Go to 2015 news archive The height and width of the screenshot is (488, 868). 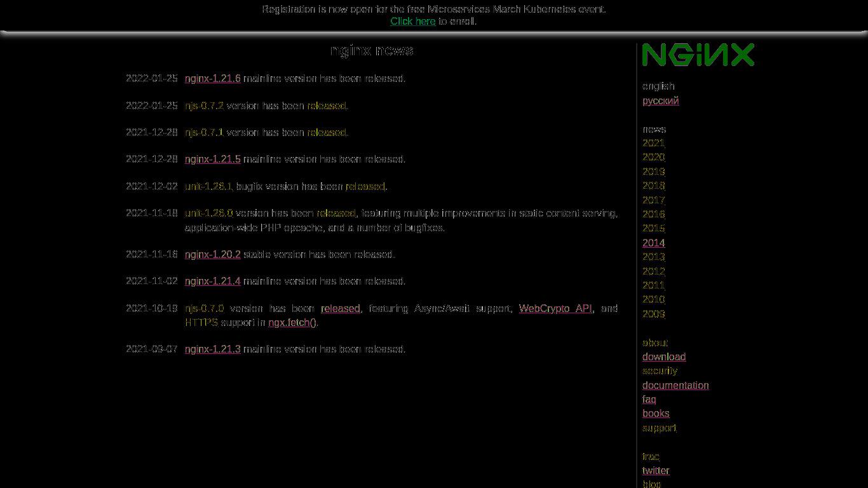653,229
